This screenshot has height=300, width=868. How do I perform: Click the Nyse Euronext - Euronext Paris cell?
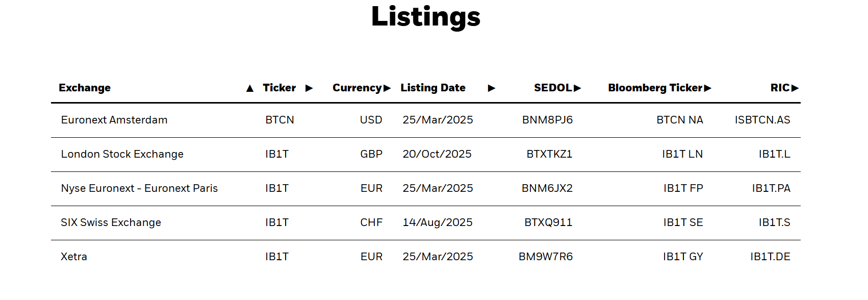click(139, 188)
